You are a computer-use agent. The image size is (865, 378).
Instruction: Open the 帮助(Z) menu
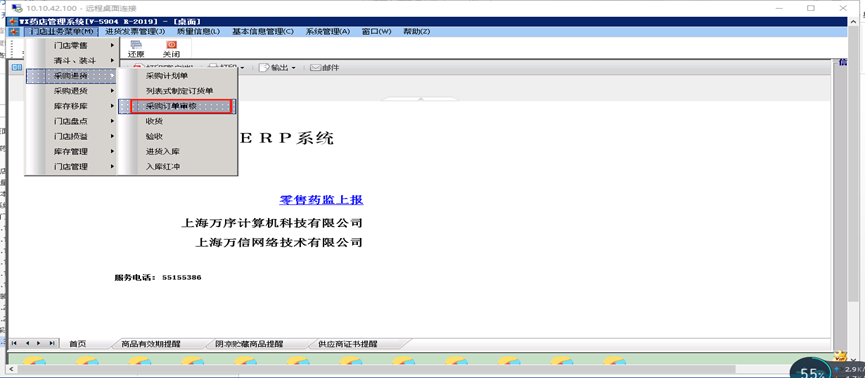pyautogui.click(x=417, y=31)
